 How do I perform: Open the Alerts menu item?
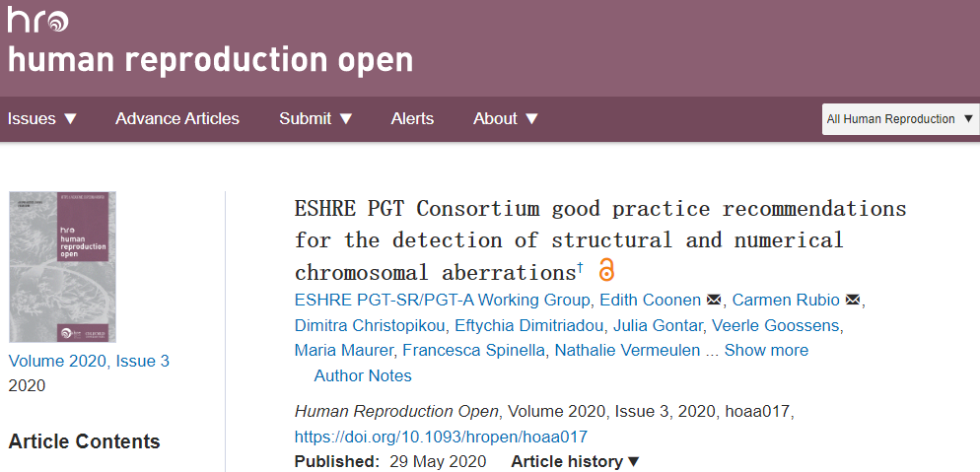pos(412,118)
